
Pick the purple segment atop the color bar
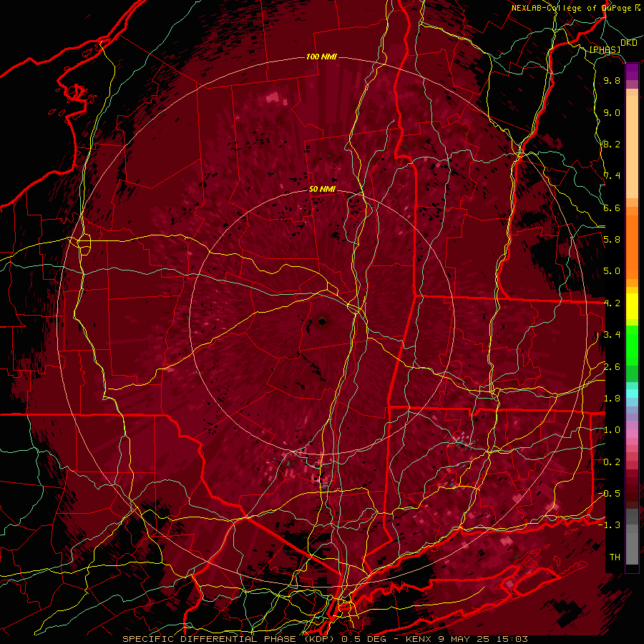(632, 72)
